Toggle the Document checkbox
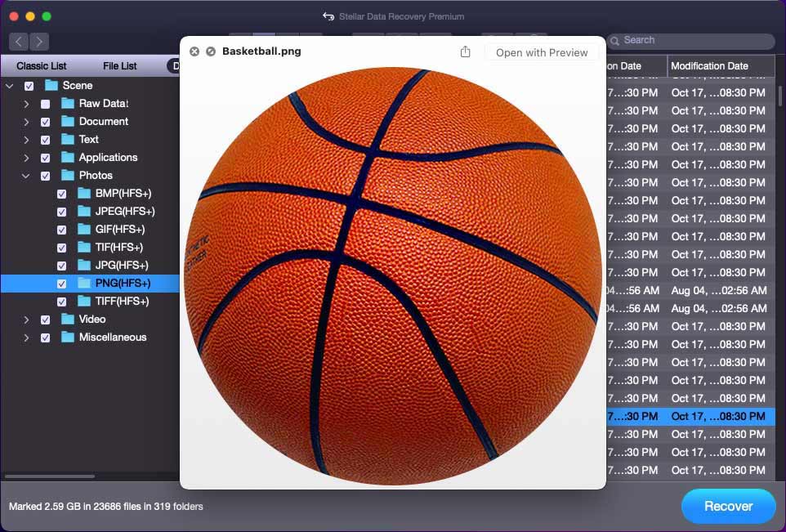 click(45, 122)
